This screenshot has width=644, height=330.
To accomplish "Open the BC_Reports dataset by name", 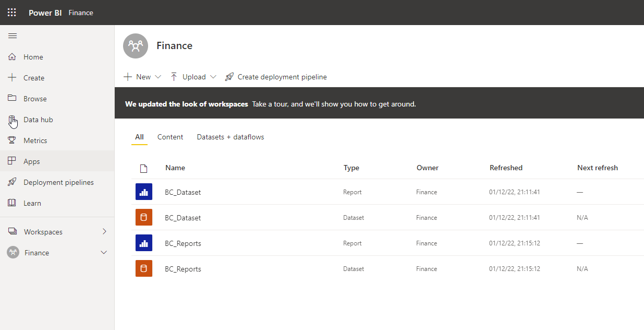I will [183, 269].
